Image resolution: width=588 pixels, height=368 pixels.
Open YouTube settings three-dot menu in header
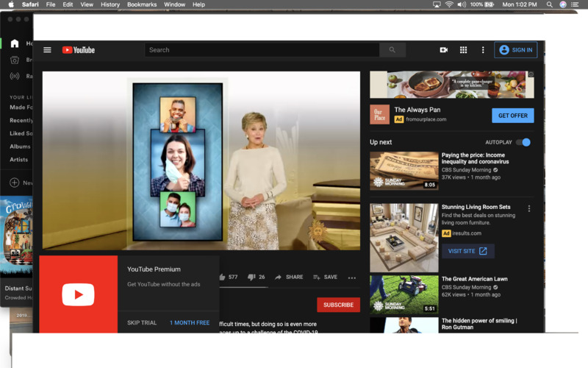click(483, 50)
